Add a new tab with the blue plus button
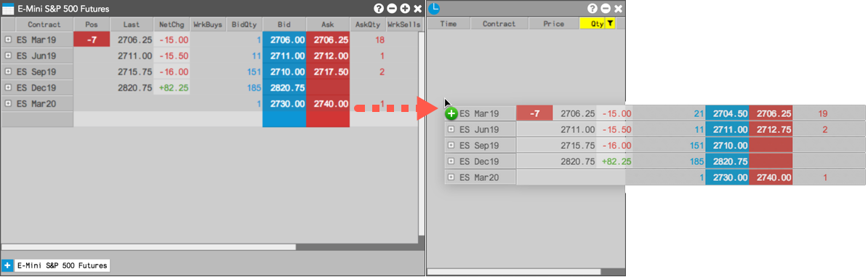Image resolution: width=868 pixels, height=277 pixels. coord(8,265)
